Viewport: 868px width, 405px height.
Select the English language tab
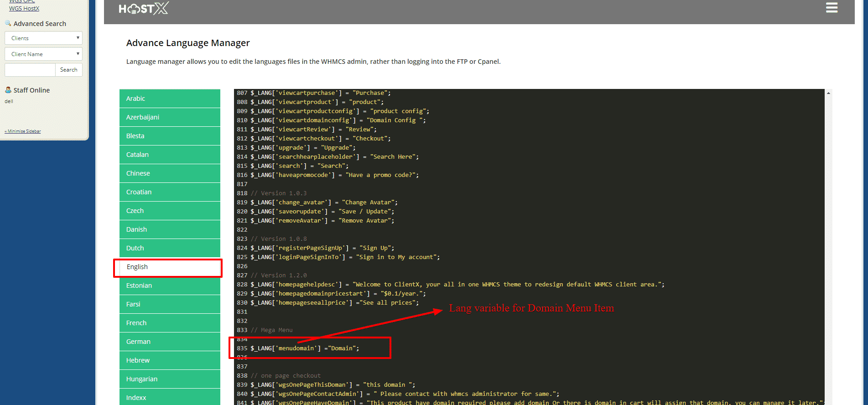click(x=168, y=267)
